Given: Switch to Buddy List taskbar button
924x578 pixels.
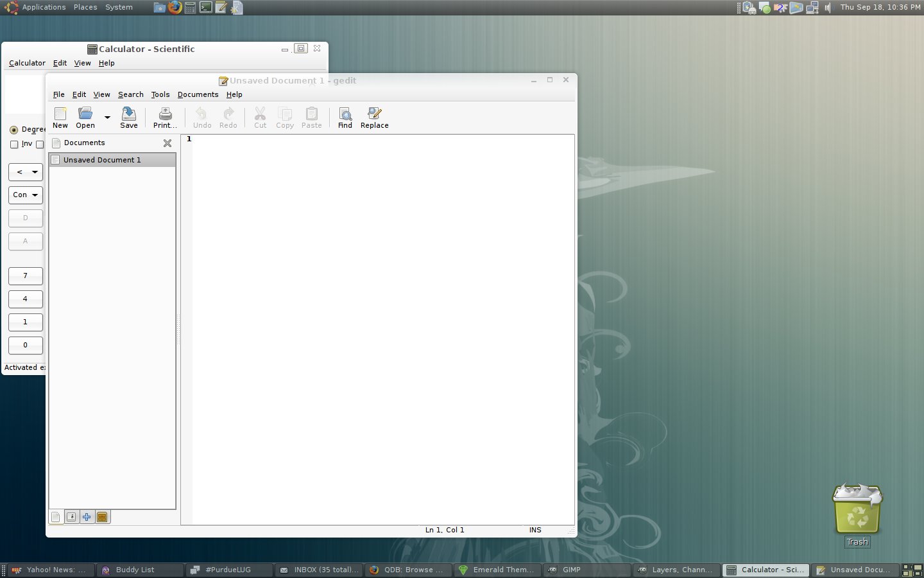Looking at the screenshot, I should pyautogui.click(x=139, y=570).
